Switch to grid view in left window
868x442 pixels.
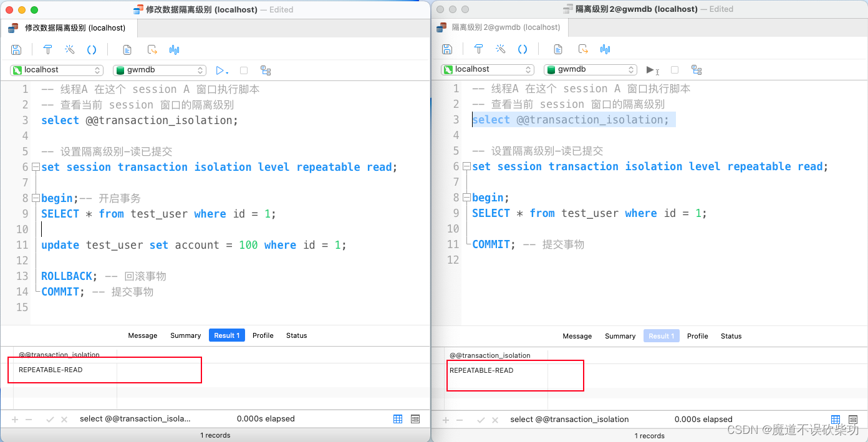click(398, 419)
